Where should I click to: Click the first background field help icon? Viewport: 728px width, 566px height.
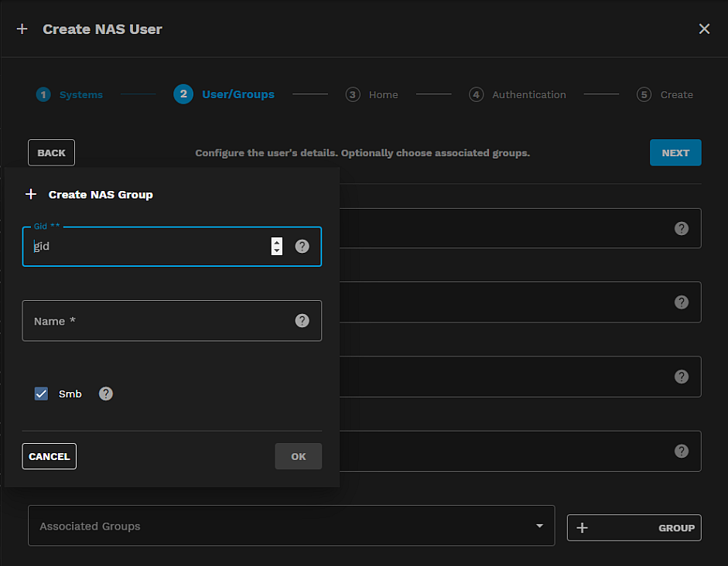click(682, 228)
